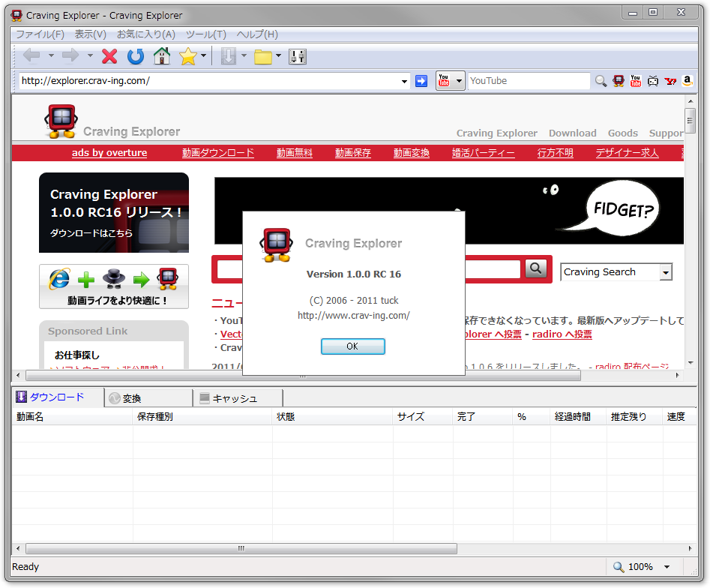
Task: Open settings via the sliders icon
Action: coord(298,56)
